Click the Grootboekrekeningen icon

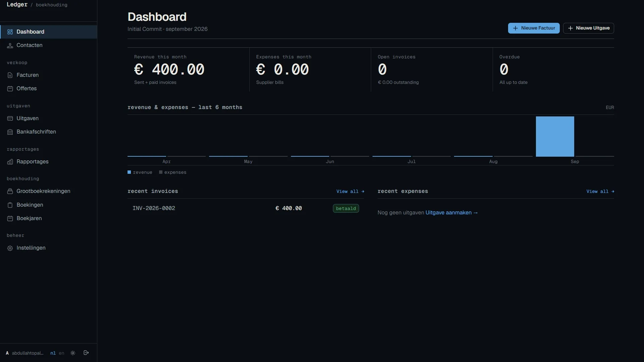(x=10, y=191)
